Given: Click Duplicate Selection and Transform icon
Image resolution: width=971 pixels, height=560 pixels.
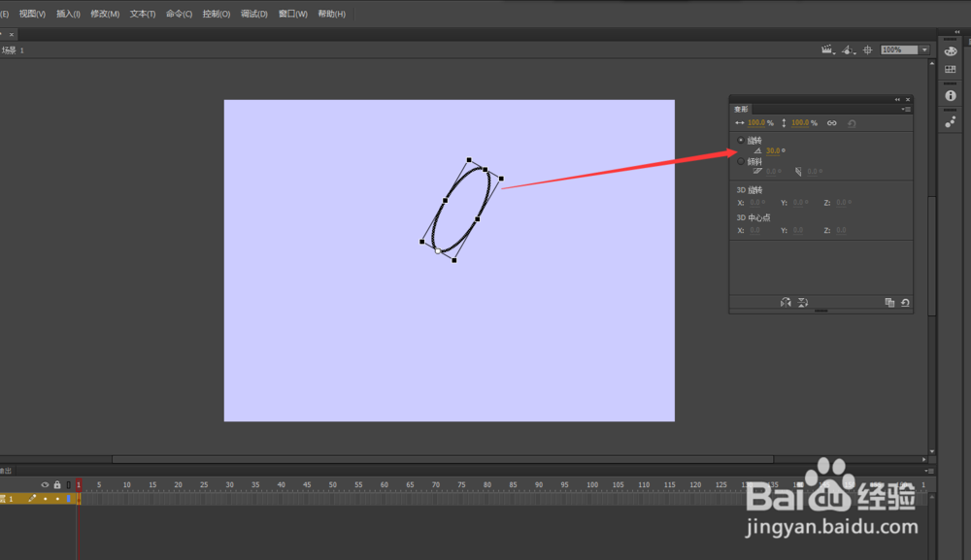Looking at the screenshot, I should 889,303.
